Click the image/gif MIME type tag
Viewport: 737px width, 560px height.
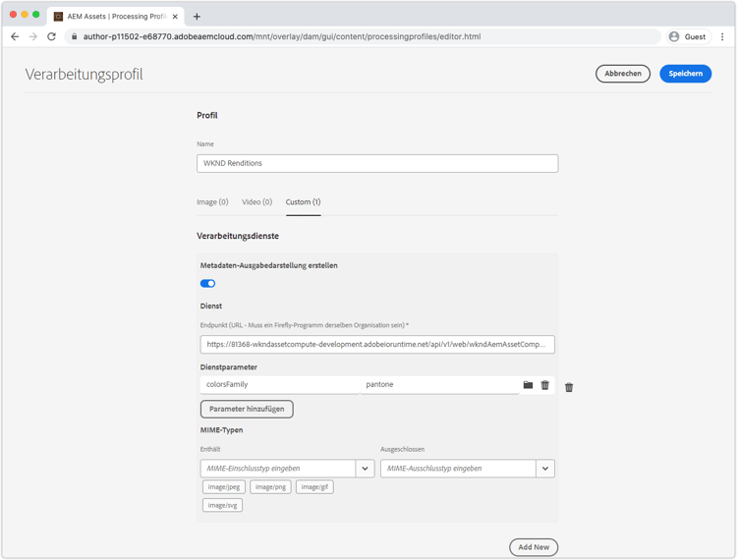[x=314, y=486]
